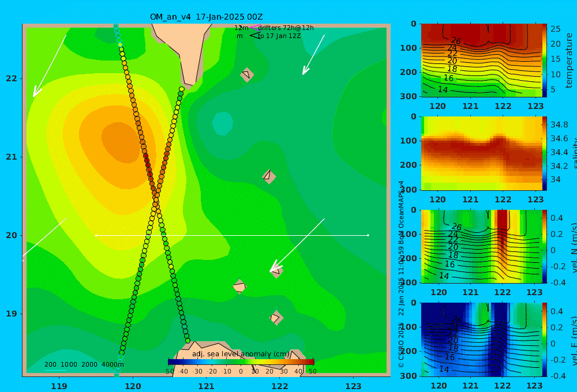Click the vertical CSIRO OceanMAPS copyright text
The width and height of the screenshot is (577, 392).
401,274
